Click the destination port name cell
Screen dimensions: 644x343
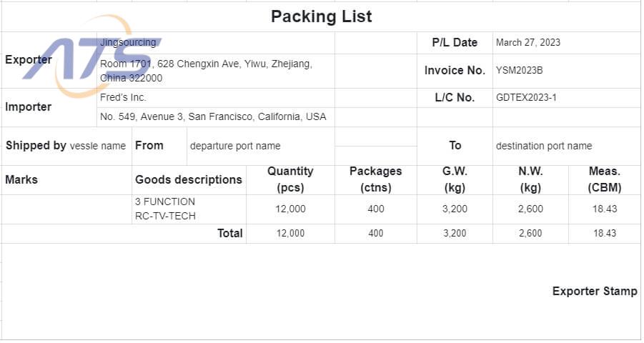pos(566,146)
